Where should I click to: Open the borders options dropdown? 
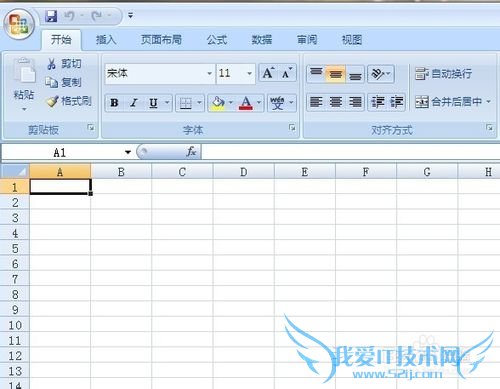click(x=199, y=103)
